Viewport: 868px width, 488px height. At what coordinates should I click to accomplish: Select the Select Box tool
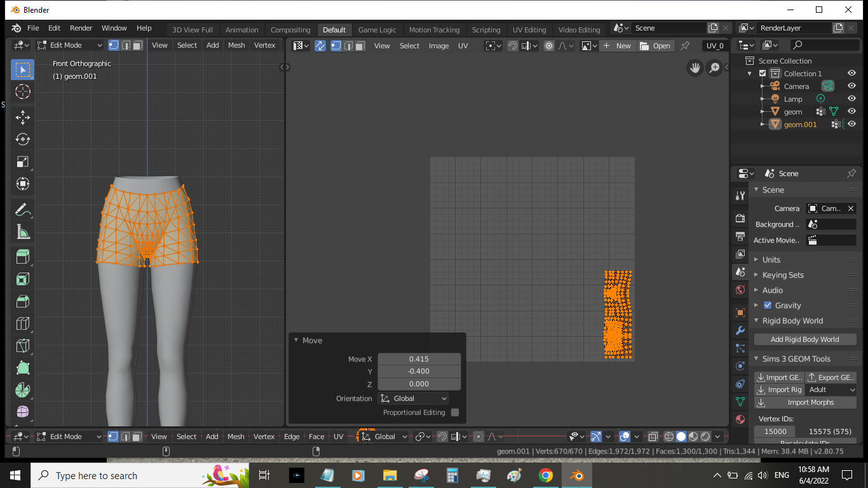[x=22, y=69]
